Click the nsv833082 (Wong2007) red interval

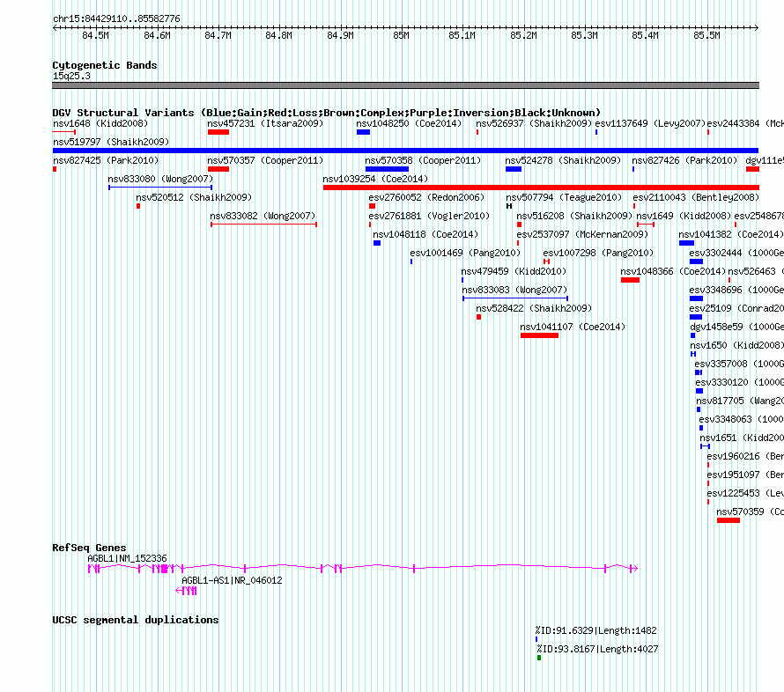click(x=263, y=225)
